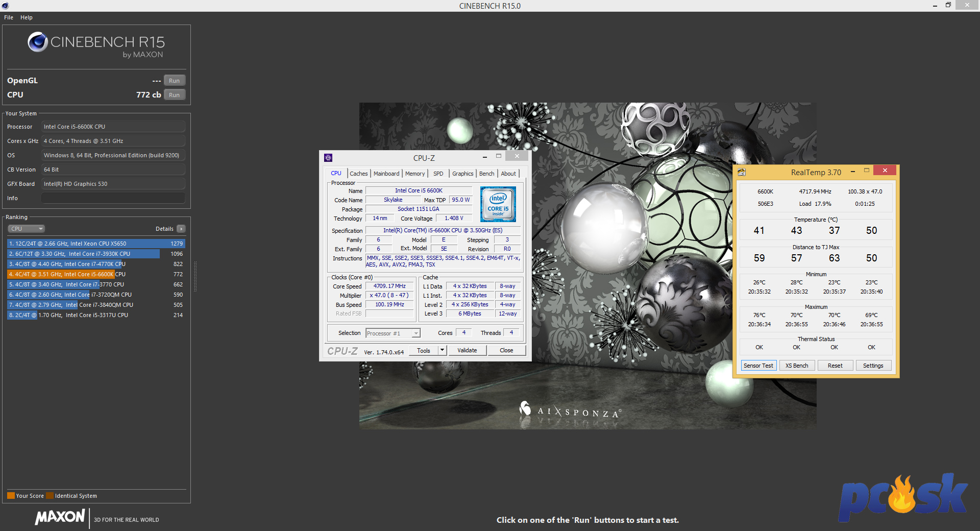The height and width of the screenshot is (531, 980).
Task: Click the rendered Cinebench scene image
Action: coord(587,265)
